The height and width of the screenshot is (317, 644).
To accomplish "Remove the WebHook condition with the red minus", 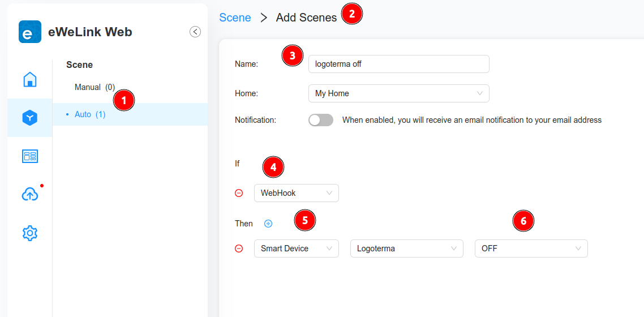I will click(x=239, y=193).
